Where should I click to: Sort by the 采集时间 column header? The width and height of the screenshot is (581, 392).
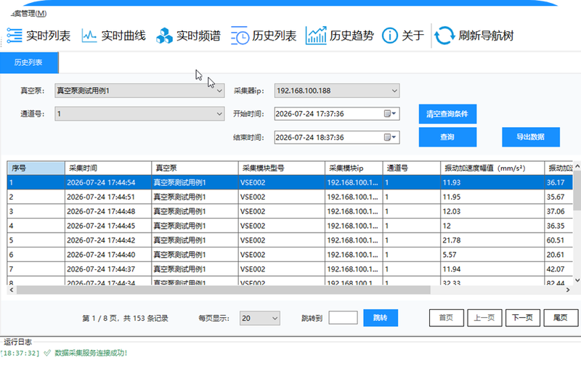[x=107, y=168]
